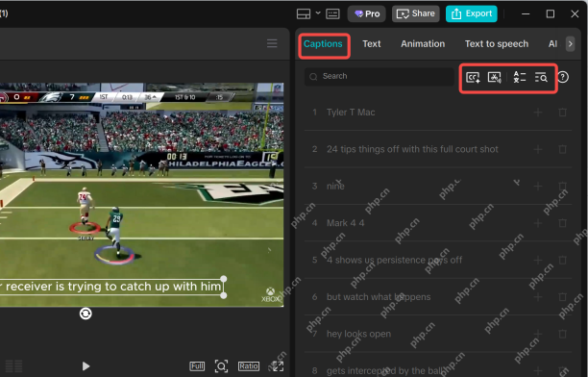Viewport: 588px width, 377px height.
Task: Add a caption after 'persistence pays off'
Action: click(538, 260)
